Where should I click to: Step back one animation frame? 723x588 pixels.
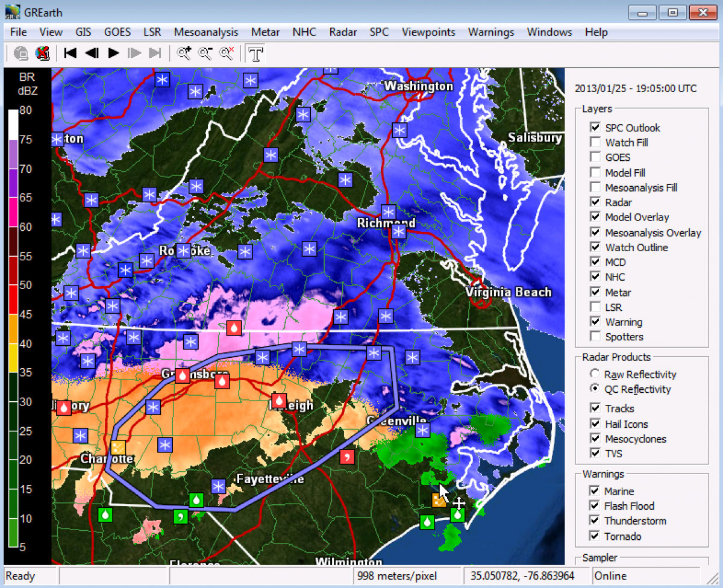[x=92, y=53]
